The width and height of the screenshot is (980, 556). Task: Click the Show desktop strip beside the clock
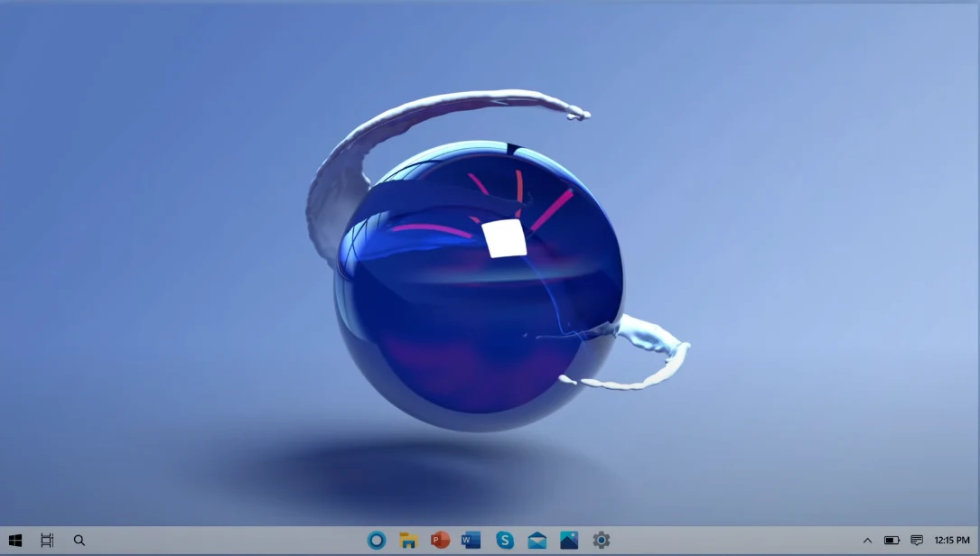[x=977, y=541]
